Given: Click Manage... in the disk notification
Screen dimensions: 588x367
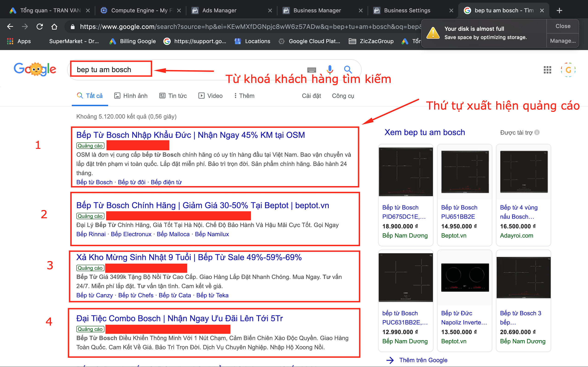Looking at the screenshot, I should (x=563, y=41).
